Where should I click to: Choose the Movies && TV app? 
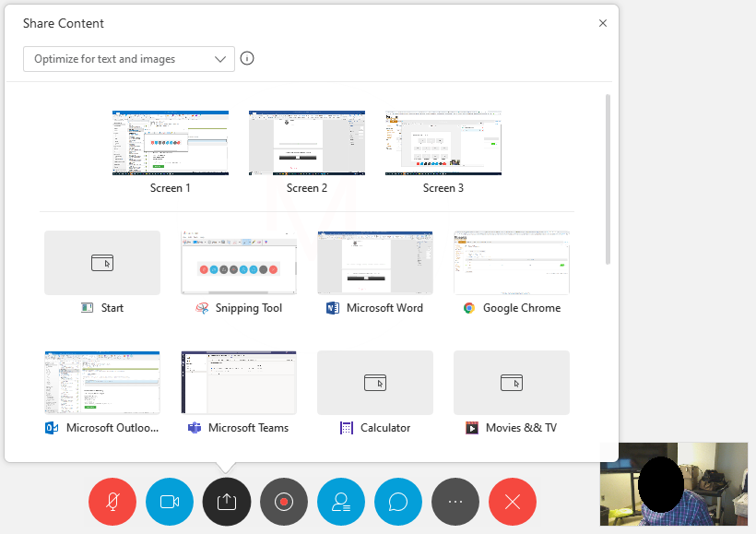tap(512, 383)
